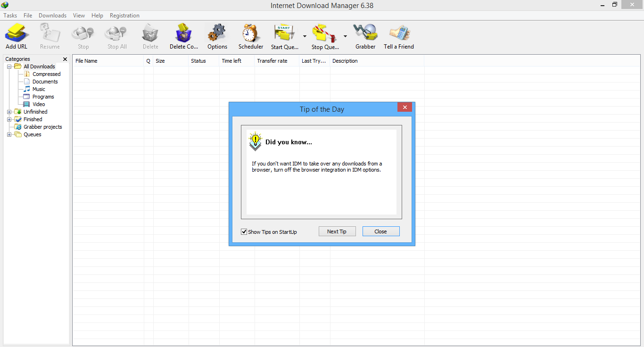Select All Downloads in category tree
Screen dimensions: 644x347
pos(39,66)
